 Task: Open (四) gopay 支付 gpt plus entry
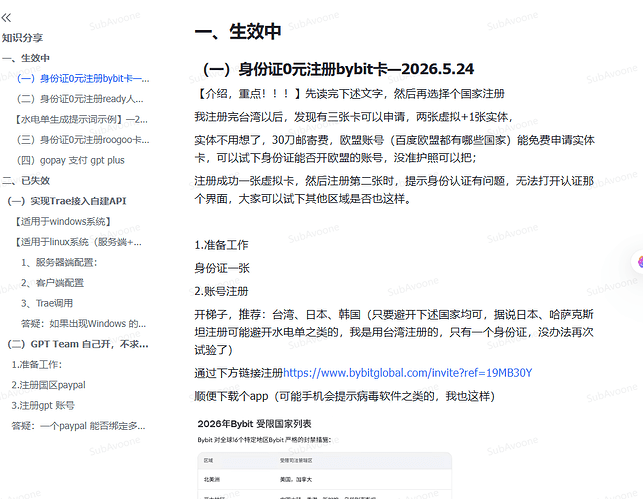[x=71, y=160]
